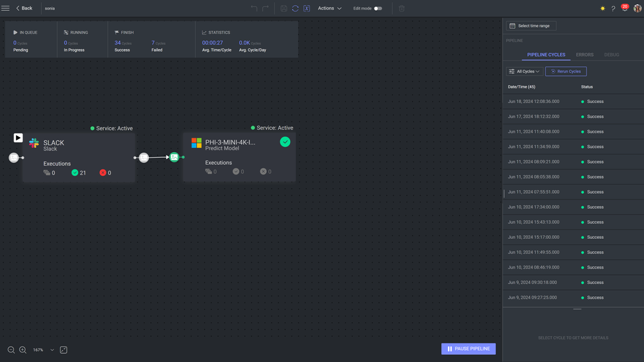Select cycle Jun 10, 2024 15:17:00.000

pyautogui.click(x=573, y=237)
